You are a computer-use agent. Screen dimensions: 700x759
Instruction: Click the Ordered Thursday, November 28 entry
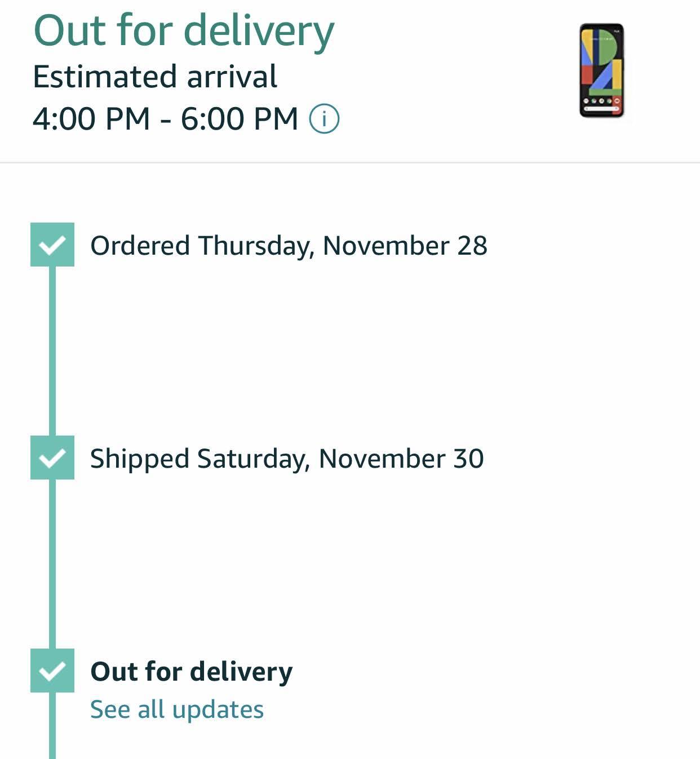click(289, 246)
